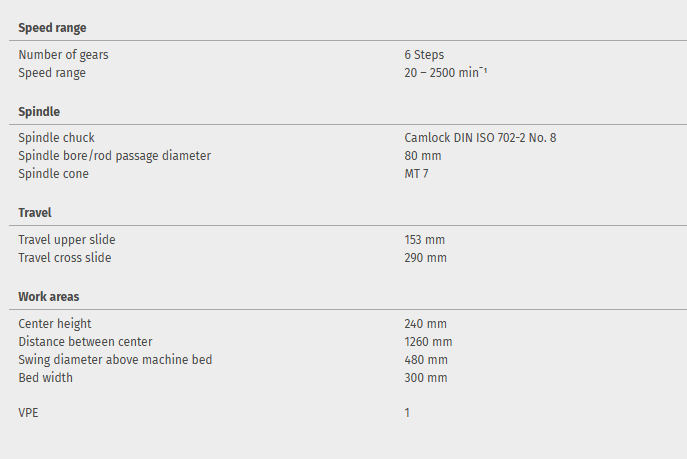687x459 pixels.
Task: Click the 1260 mm distance value
Action: point(428,342)
